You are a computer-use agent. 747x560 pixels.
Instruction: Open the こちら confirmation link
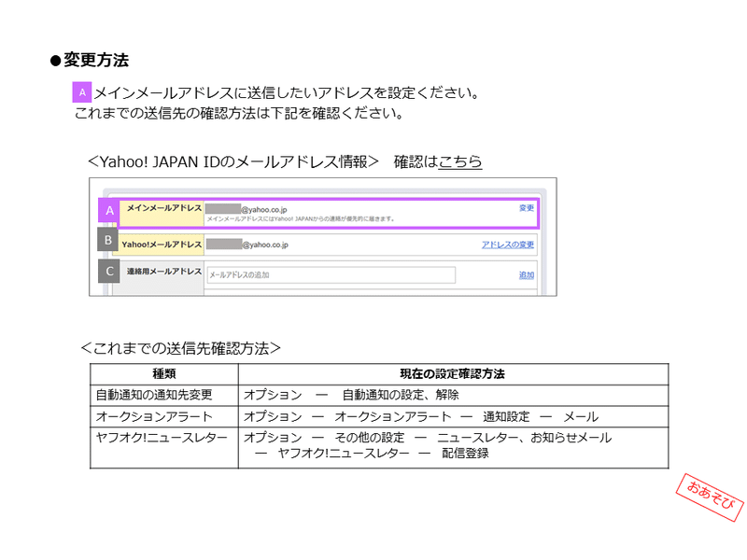click(x=459, y=161)
